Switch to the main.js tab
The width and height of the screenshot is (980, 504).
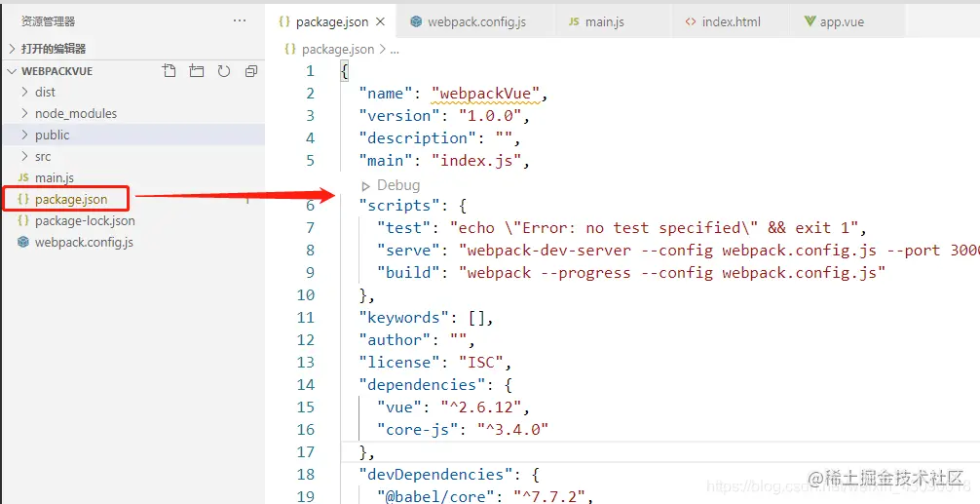[x=613, y=21]
